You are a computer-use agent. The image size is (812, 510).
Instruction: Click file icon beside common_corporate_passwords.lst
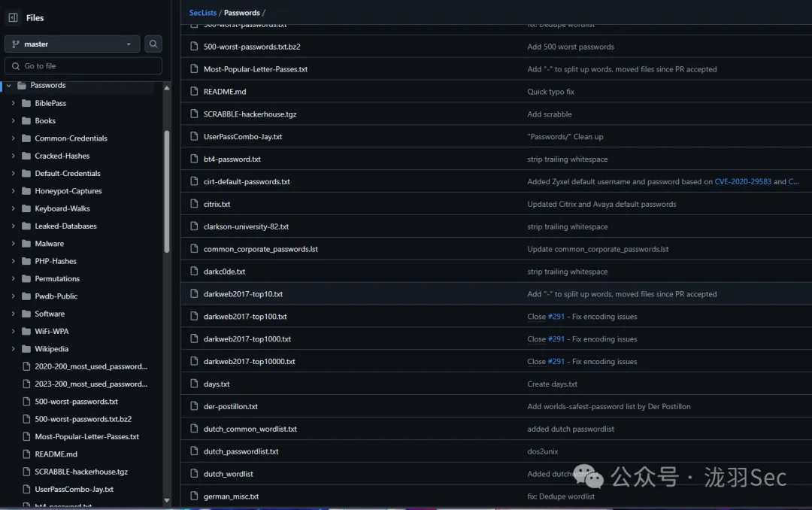(194, 249)
